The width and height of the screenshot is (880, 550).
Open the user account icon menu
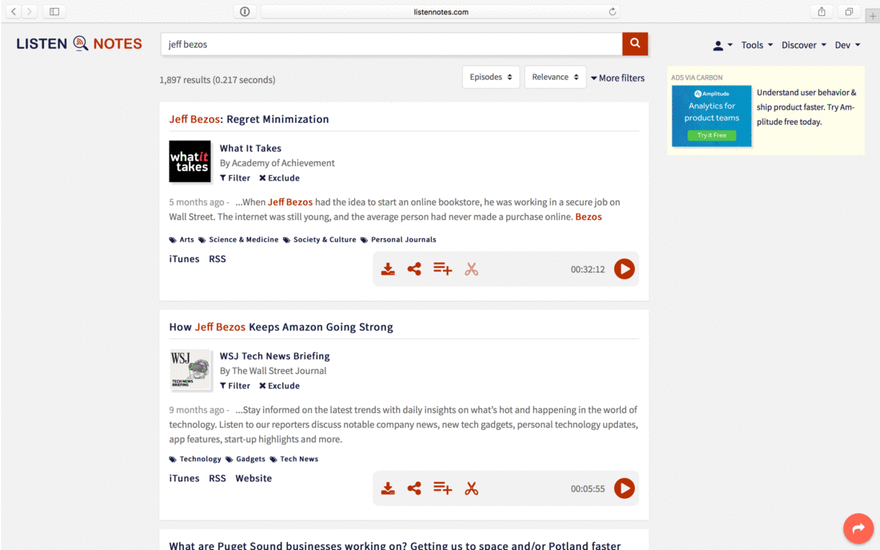(722, 45)
